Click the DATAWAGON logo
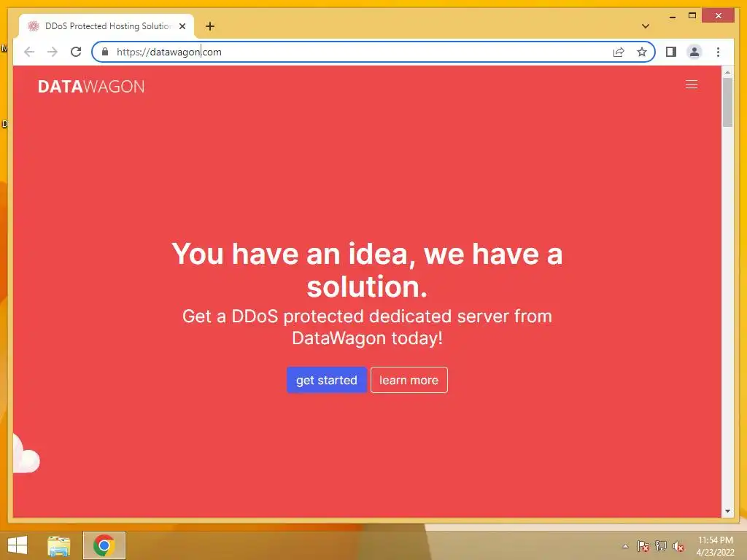Viewport: 747px width, 560px height. (x=91, y=86)
